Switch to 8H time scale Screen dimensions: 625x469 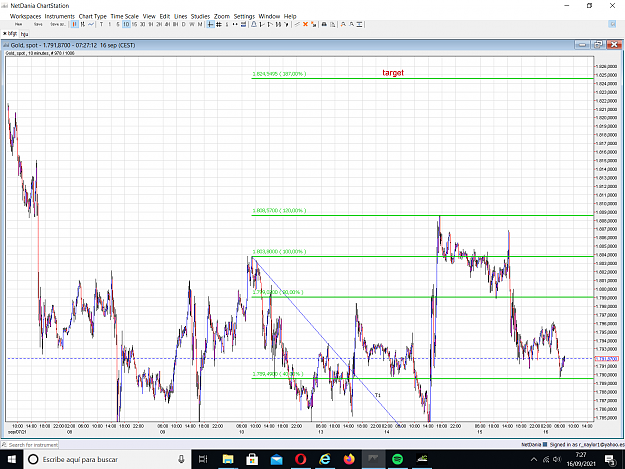coord(175,24)
